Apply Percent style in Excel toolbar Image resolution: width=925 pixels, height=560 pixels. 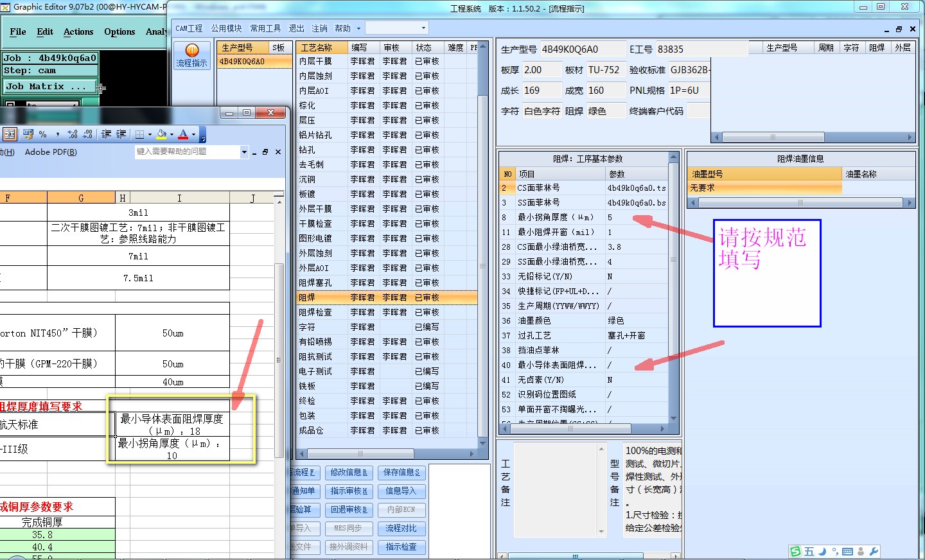click(43, 134)
